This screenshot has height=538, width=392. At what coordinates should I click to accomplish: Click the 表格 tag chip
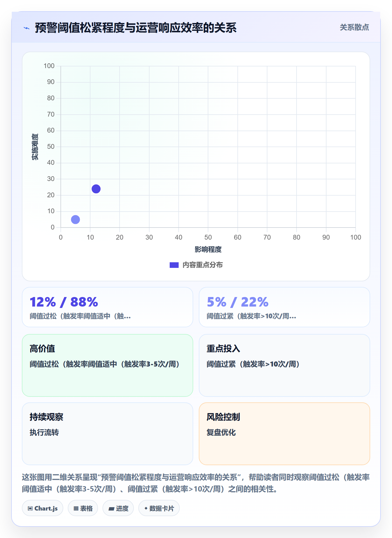point(83,508)
